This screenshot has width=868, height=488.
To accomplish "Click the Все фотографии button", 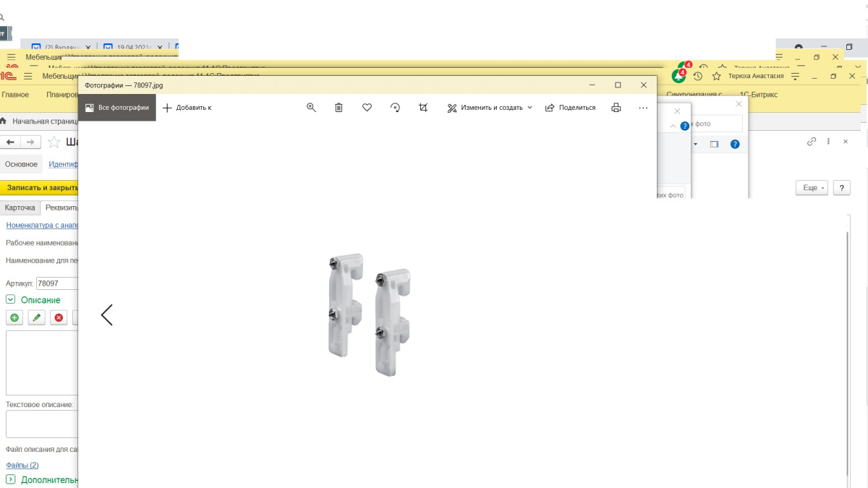I will tap(117, 108).
